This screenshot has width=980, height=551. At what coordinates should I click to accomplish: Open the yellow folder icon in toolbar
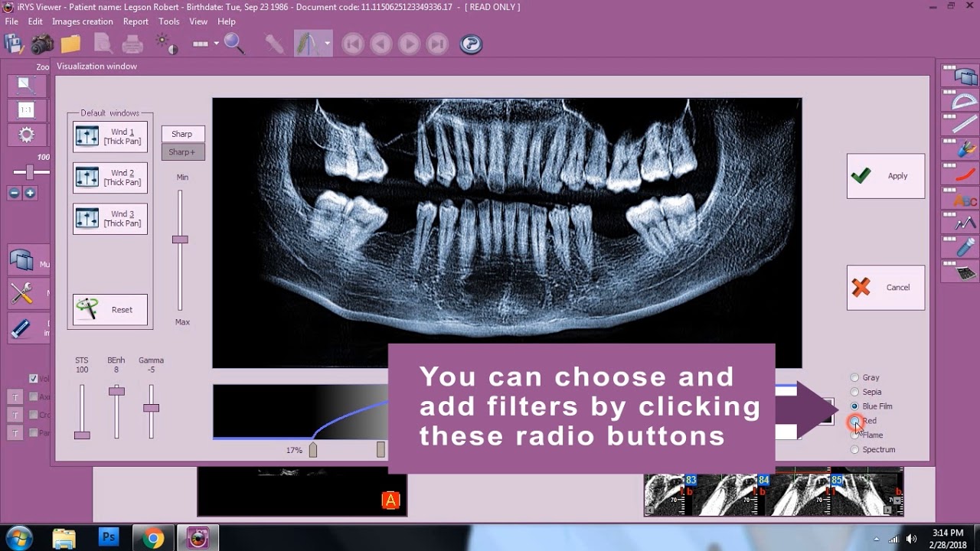point(71,44)
